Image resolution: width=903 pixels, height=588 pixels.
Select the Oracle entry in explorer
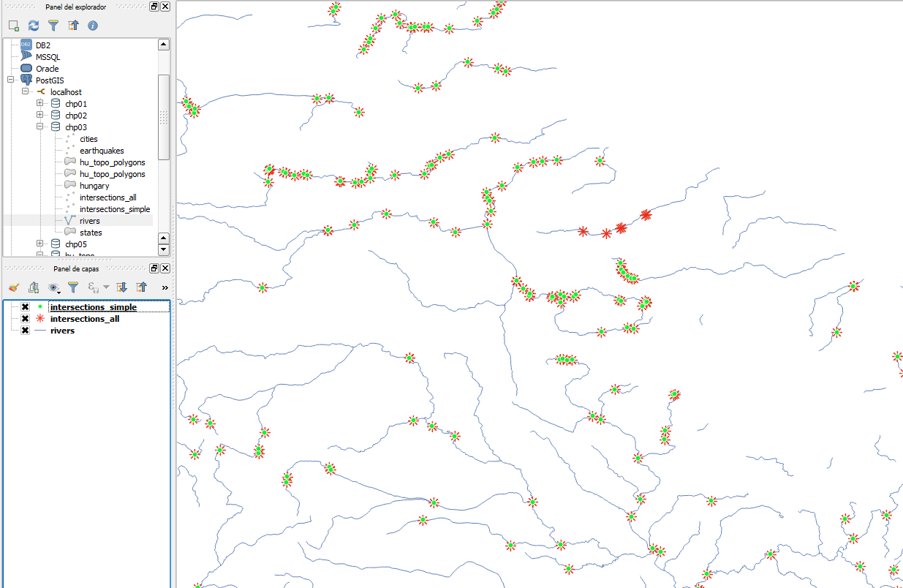48,69
